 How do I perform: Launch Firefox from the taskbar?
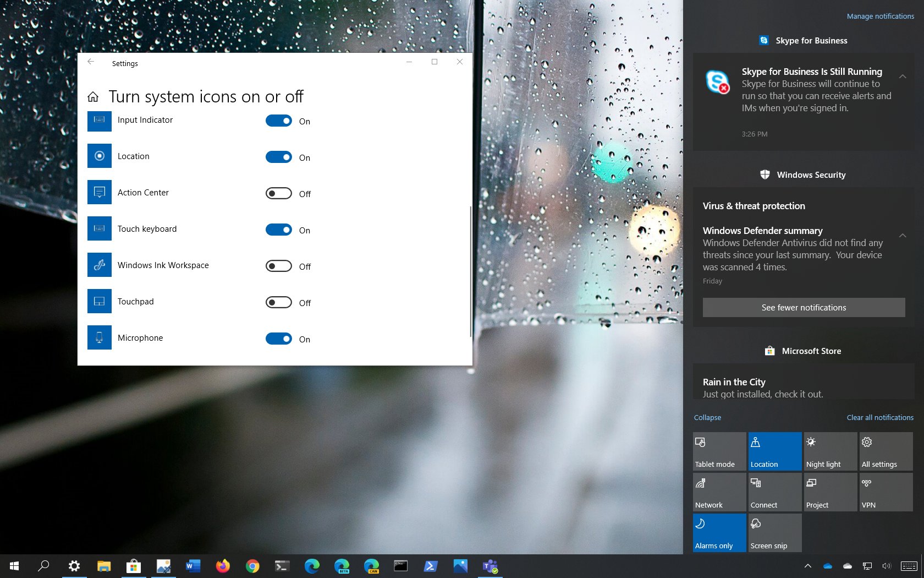point(223,566)
